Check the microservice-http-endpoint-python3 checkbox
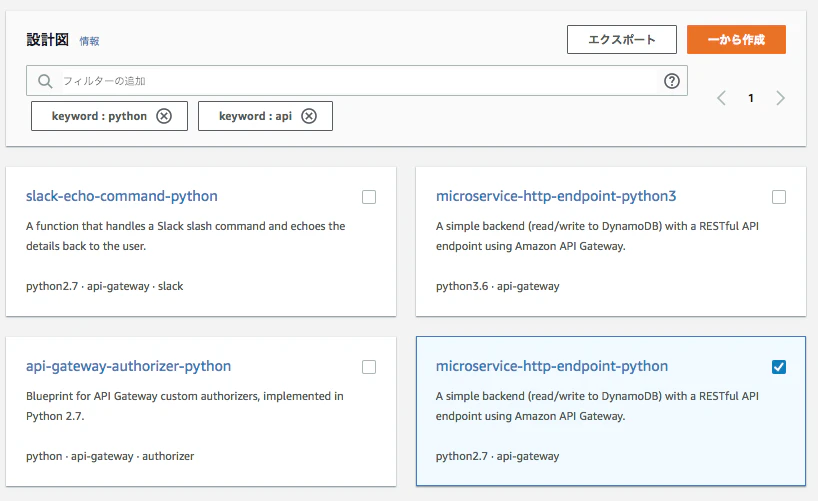This screenshot has height=501, width=818. [x=779, y=197]
